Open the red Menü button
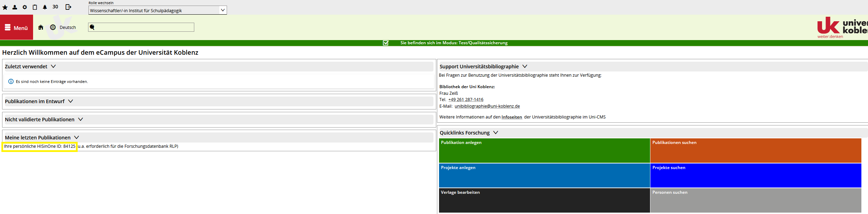This screenshot has height=214, width=868. [16, 28]
